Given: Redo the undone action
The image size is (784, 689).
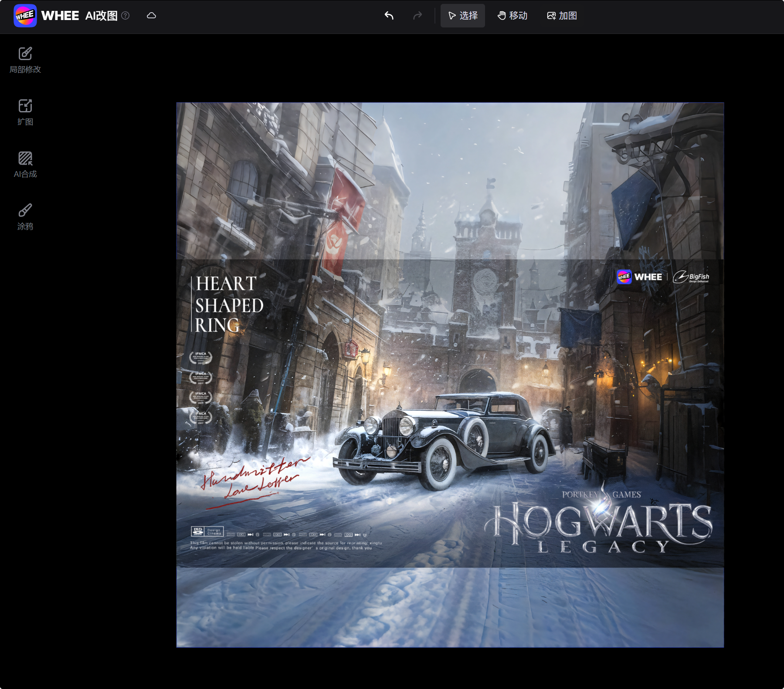Looking at the screenshot, I should [417, 16].
